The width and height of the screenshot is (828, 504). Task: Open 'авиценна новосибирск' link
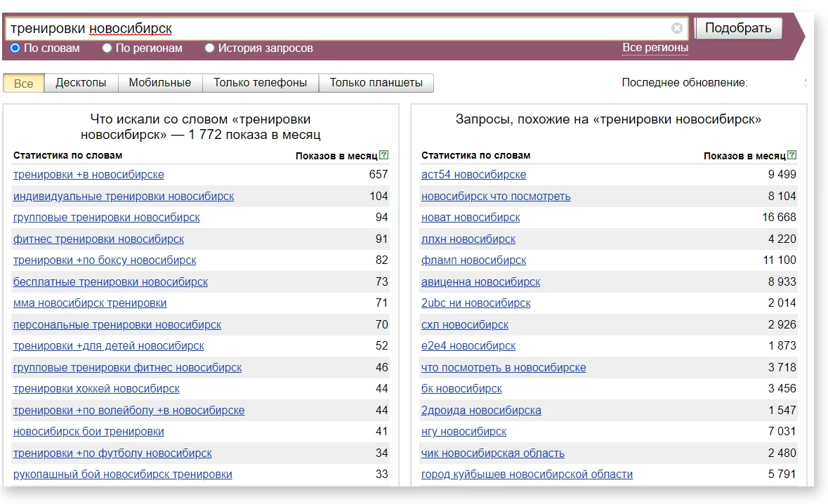point(480,281)
